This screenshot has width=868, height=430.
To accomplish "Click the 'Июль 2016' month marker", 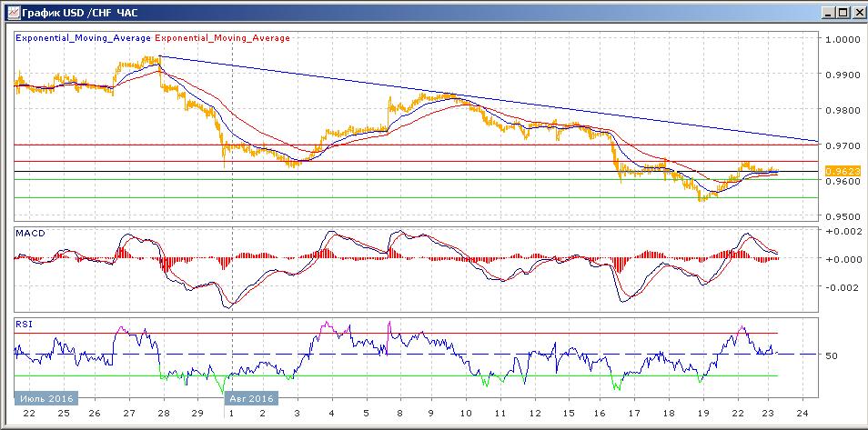I will click(x=45, y=399).
